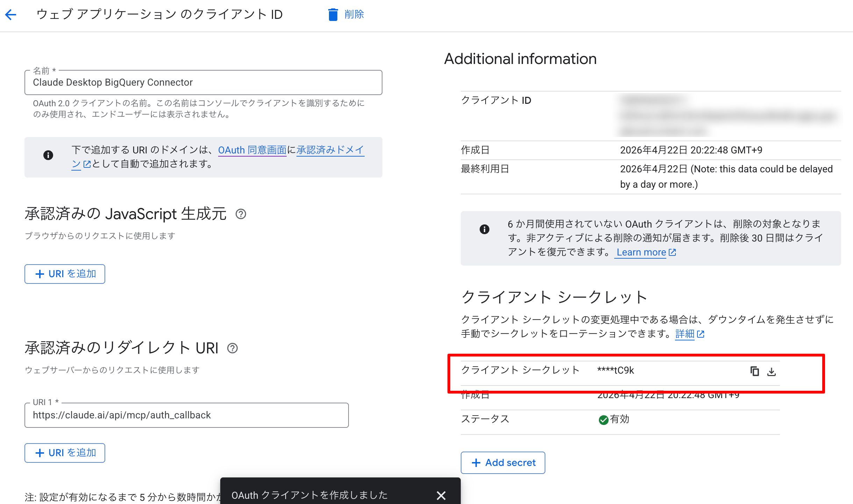The height and width of the screenshot is (504, 853).
Task: Click the Add secret button
Action: click(x=503, y=462)
